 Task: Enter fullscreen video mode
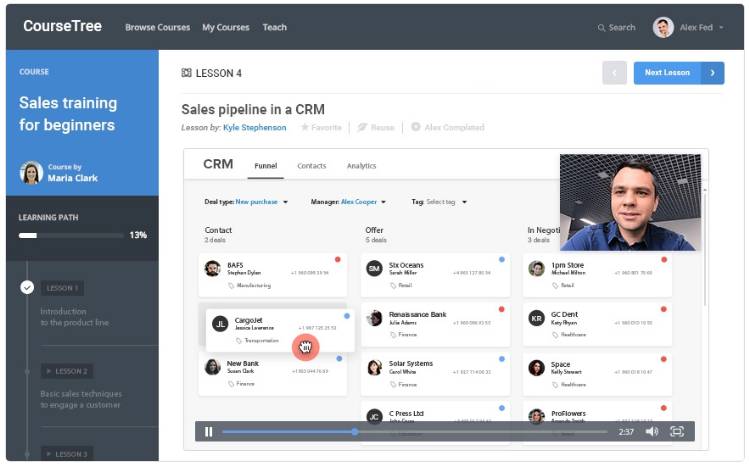pyautogui.click(x=677, y=432)
